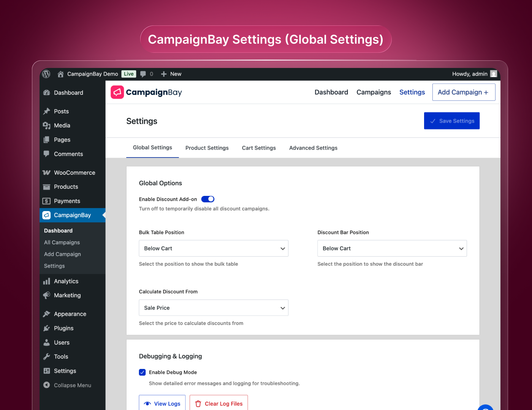The image size is (532, 410).
Task: Open the Discount Bar Position dropdown
Action: pyautogui.click(x=392, y=248)
